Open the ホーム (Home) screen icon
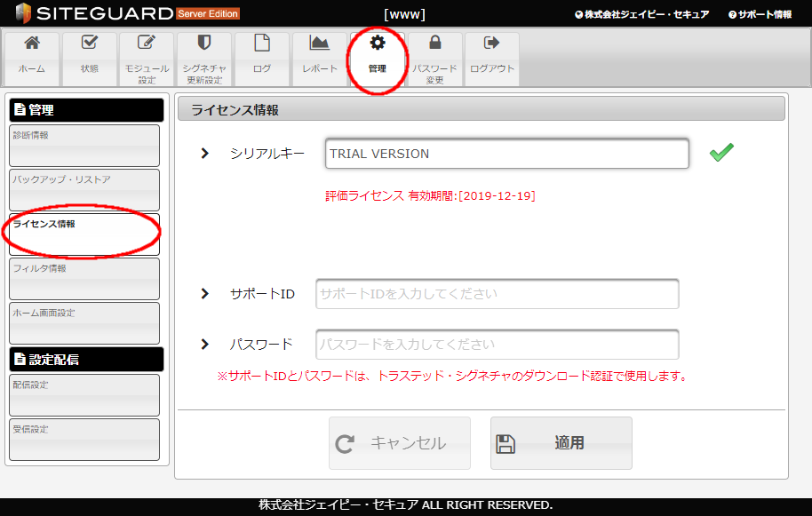Image resolution: width=812 pixels, height=516 pixels. point(31,56)
